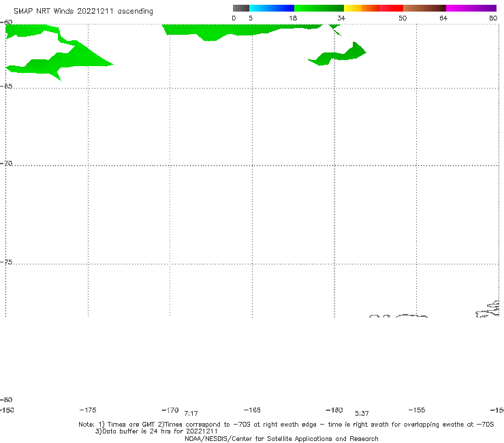Click the colorbar label 64
Image resolution: width=504 pixels, height=443 pixels.
443,18
